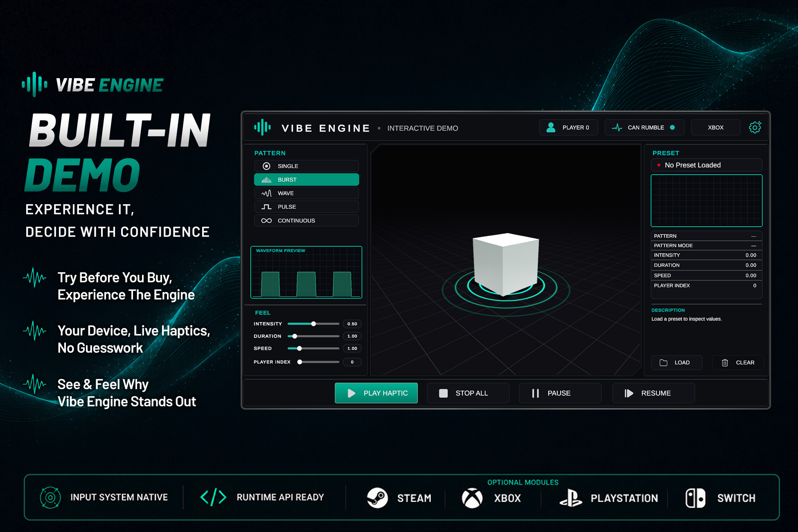This screenshot has height=532, width=798.
Task: Click the Speed value field 1.00
Action: [352, 348]
